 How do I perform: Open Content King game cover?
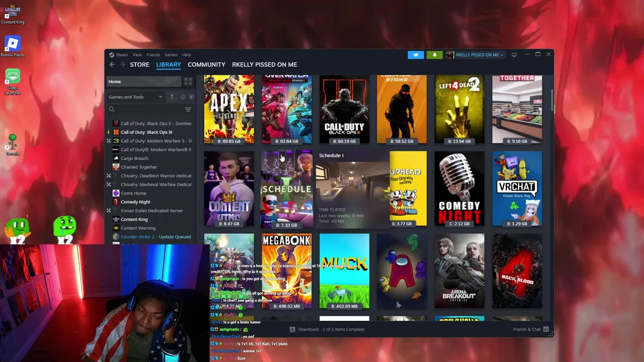[x=229, y=189]
